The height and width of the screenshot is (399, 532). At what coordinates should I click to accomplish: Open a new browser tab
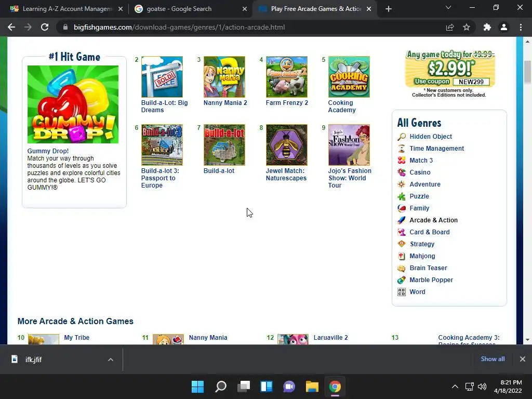(389, 9)
